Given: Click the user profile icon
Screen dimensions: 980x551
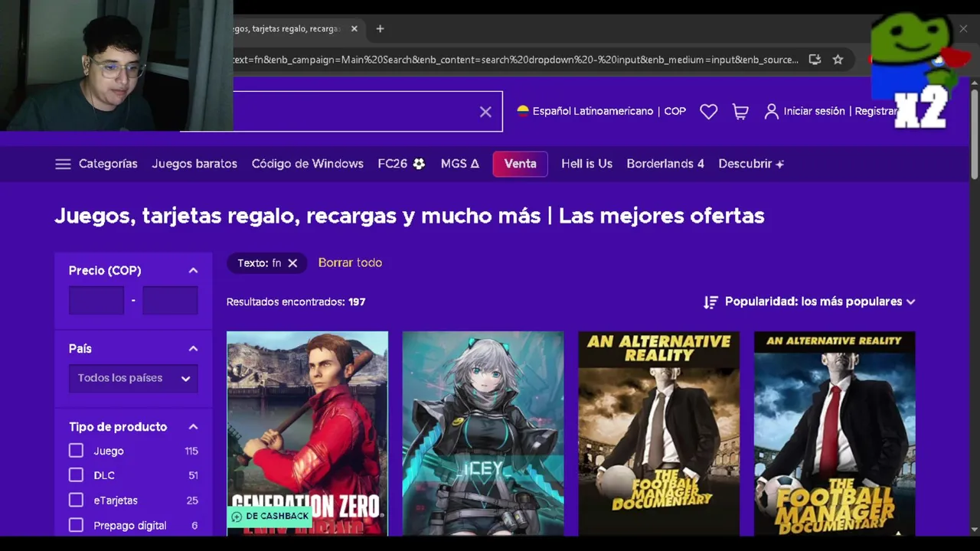Looking at the screenshot, I should tap(772, 112).
